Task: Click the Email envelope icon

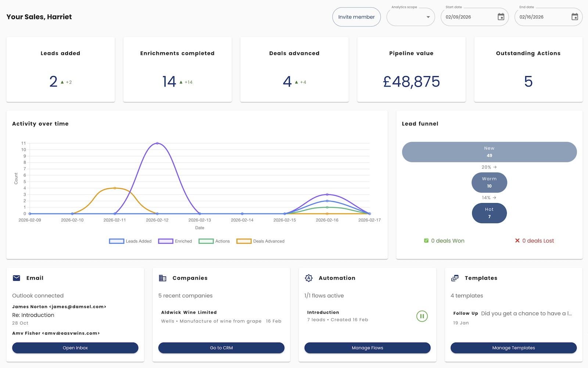Action: [x=17, y=278]
